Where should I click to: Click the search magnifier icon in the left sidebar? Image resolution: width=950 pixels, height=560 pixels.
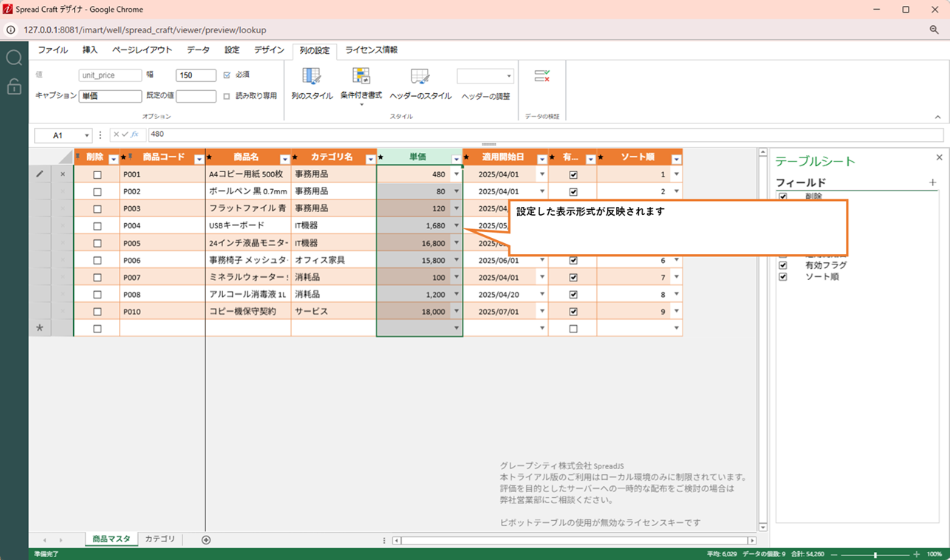click(x=14, y=58)
